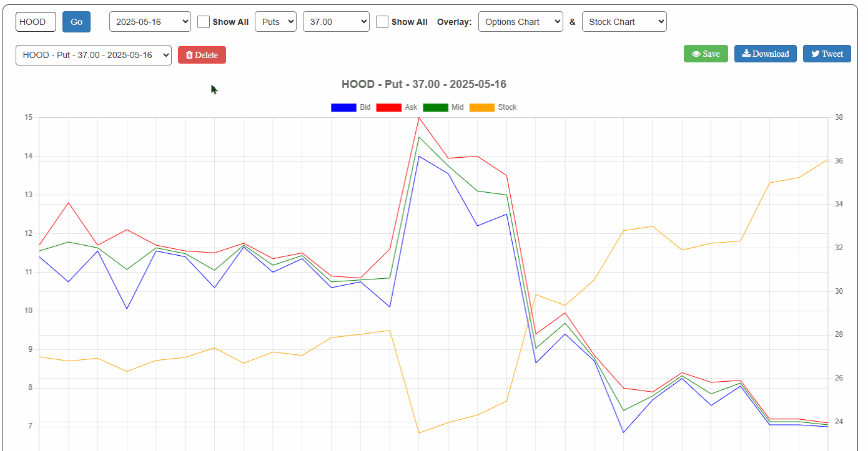Click the eye icon on Save button
Image resolution: width=868 pixels, height=451 pixels.
coord(696,54)
